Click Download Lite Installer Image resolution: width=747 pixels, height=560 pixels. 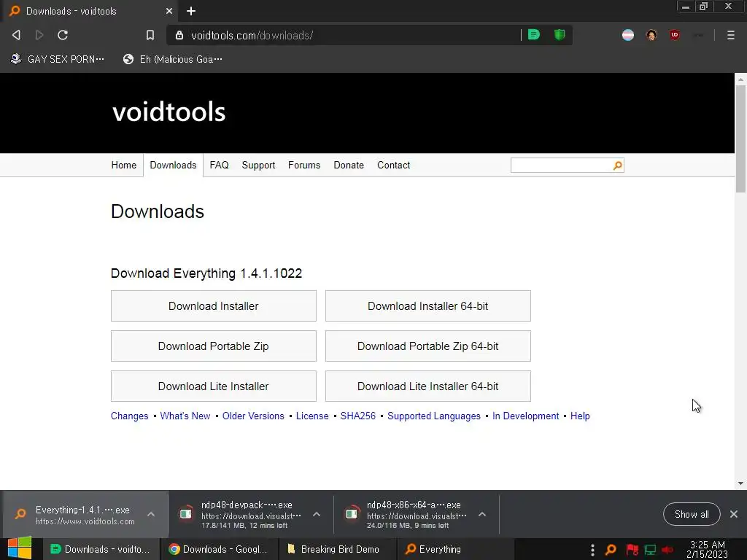[x=214, y=386]
